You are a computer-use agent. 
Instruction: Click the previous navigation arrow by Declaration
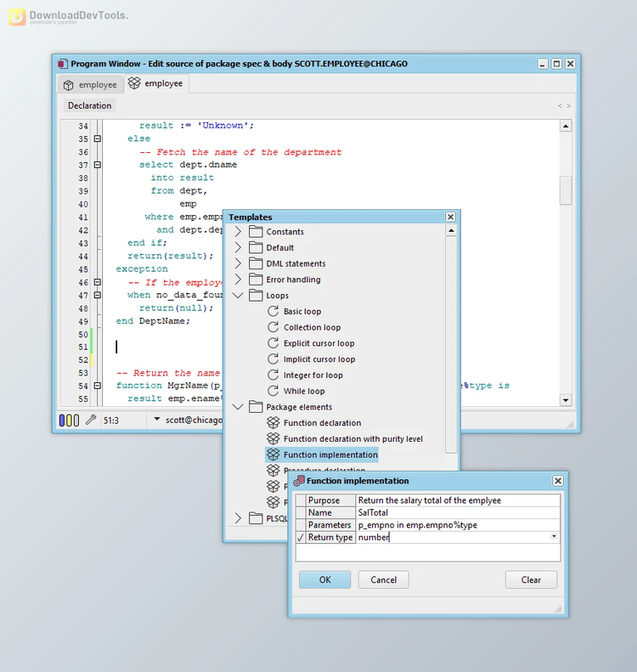click(x=560, y=106)
